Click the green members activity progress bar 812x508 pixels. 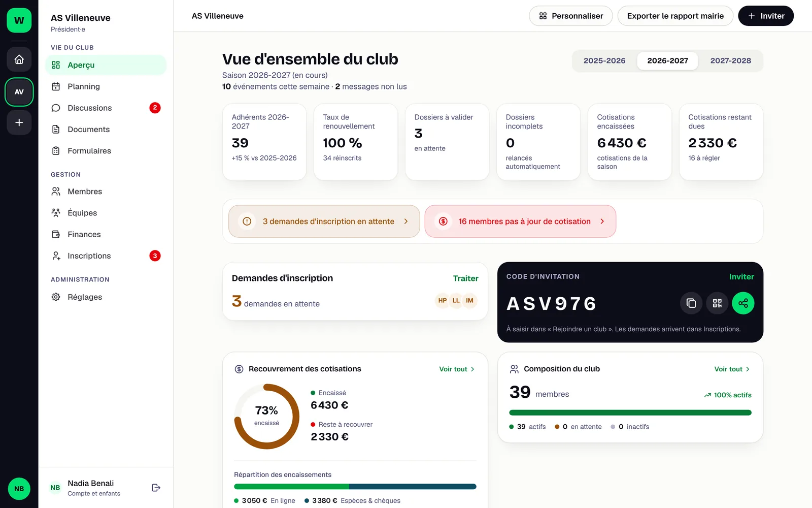[630, 412]
